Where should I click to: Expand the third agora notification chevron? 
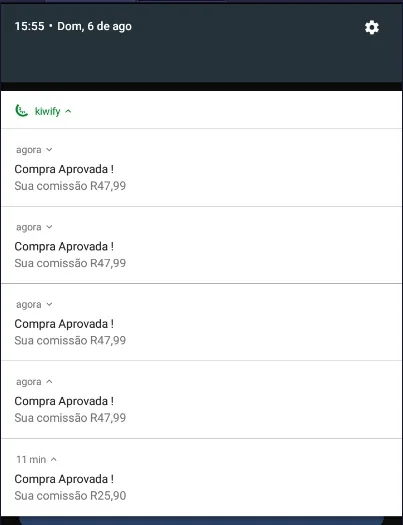[x=49, y=304]
